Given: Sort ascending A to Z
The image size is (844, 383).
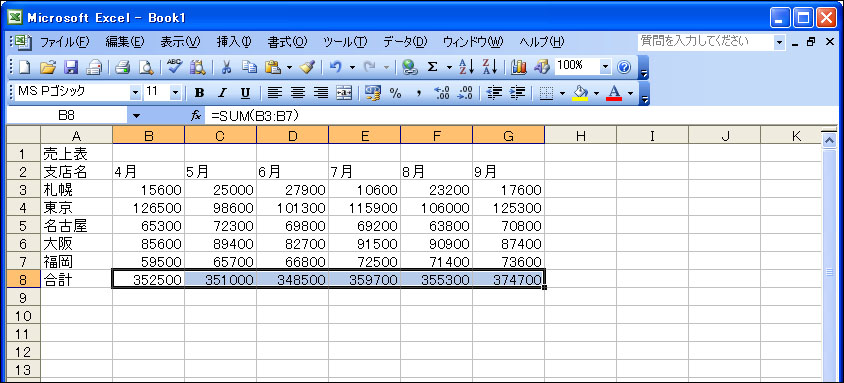Looking at the screenshot, I should [x=466, y=67].
